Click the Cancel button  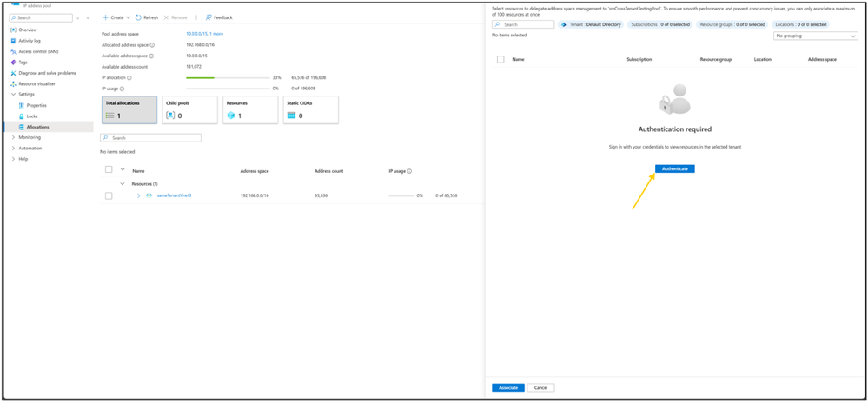tap(540, 388)
